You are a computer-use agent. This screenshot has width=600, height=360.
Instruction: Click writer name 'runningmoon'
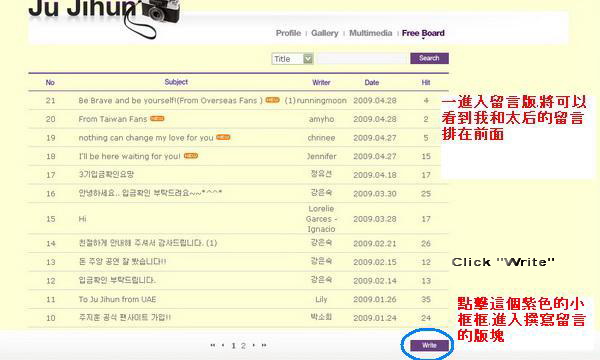pyautogui.click(x=321, y=101)
